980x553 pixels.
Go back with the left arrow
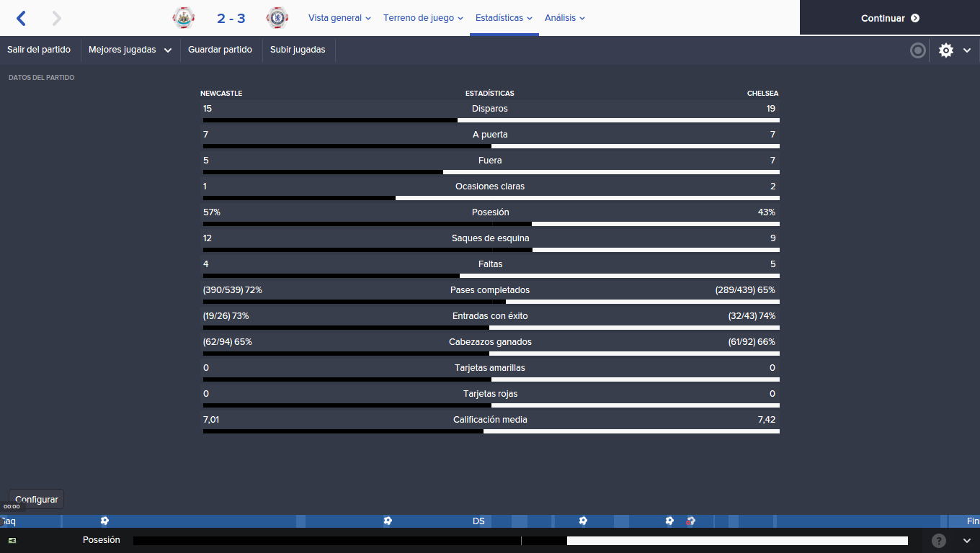[x=21, y=18]
